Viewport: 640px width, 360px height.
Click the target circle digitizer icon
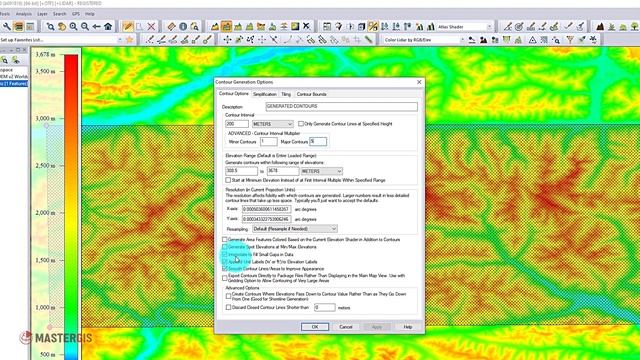click(x=519, y=27)
